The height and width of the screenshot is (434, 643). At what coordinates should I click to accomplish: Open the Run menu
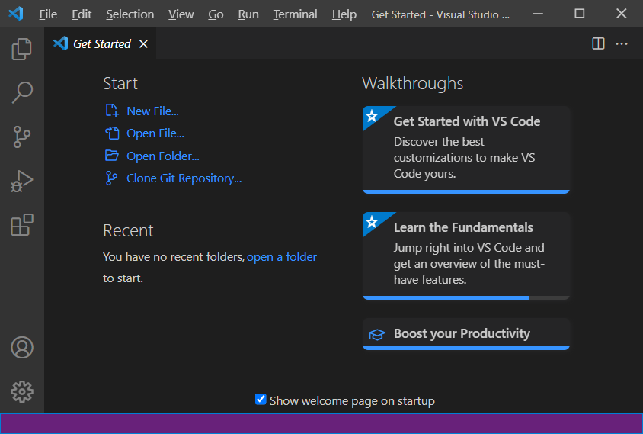[x=248, y=14]
